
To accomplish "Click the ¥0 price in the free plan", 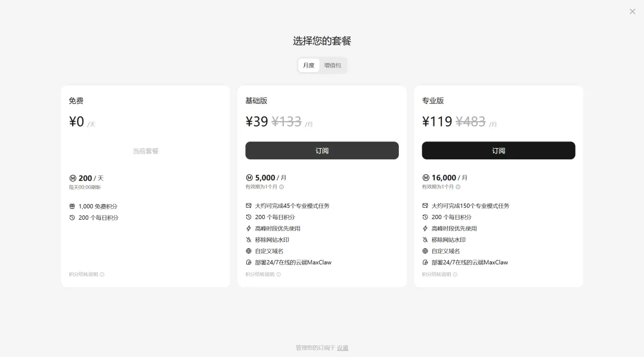I will [x=76, y=121].
